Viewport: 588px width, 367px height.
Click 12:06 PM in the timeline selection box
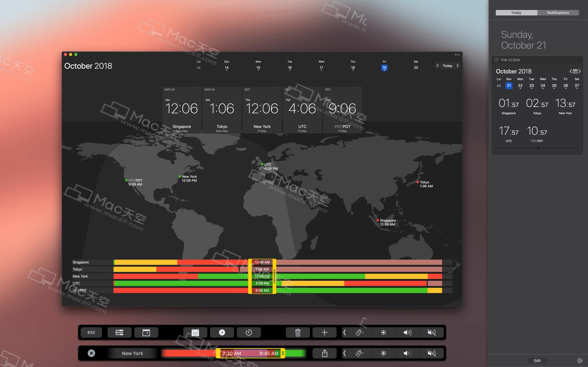262,276
